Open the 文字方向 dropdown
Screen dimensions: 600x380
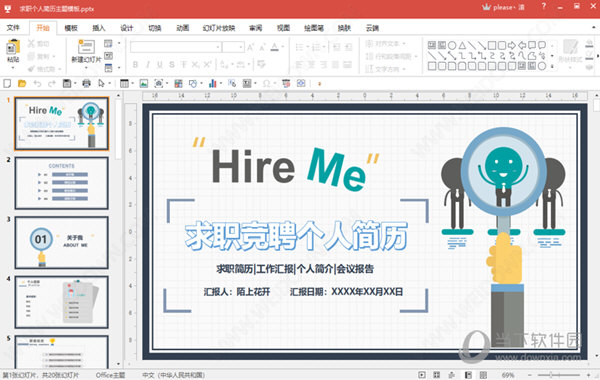click(386, 69)
